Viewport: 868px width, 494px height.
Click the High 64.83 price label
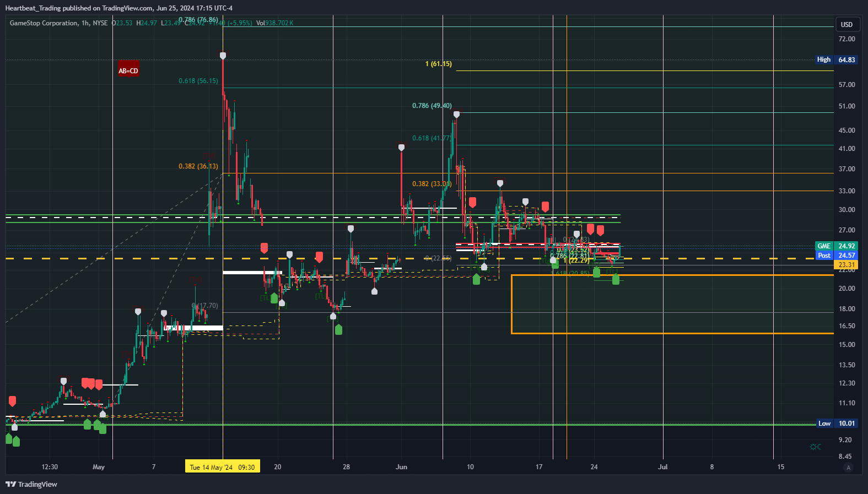(837, 59)
